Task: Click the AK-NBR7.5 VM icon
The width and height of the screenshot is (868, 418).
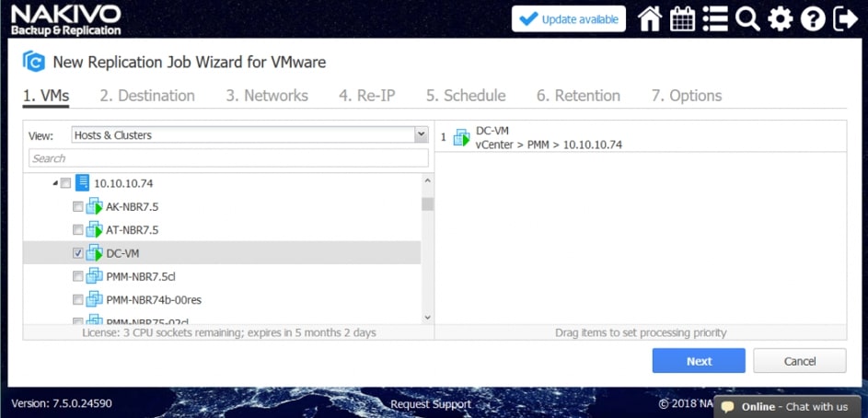Action: coord(94,207)
